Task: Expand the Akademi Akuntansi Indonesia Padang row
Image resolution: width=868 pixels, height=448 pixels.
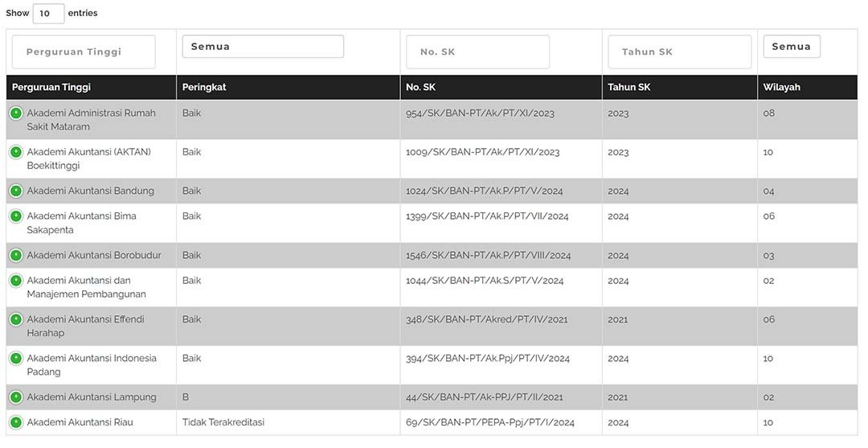Action: coord(16,358)
